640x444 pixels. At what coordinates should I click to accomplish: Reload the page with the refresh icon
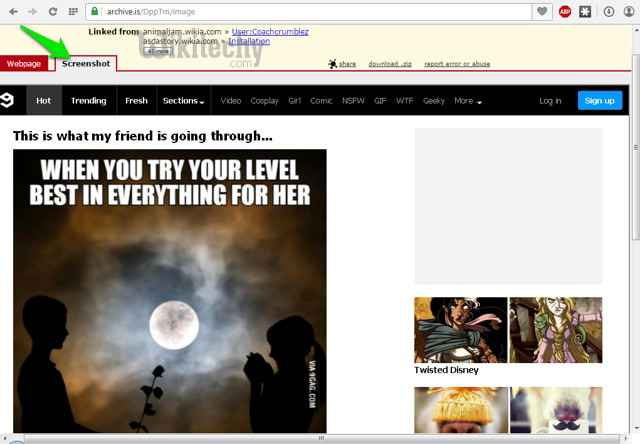[53, 11]
